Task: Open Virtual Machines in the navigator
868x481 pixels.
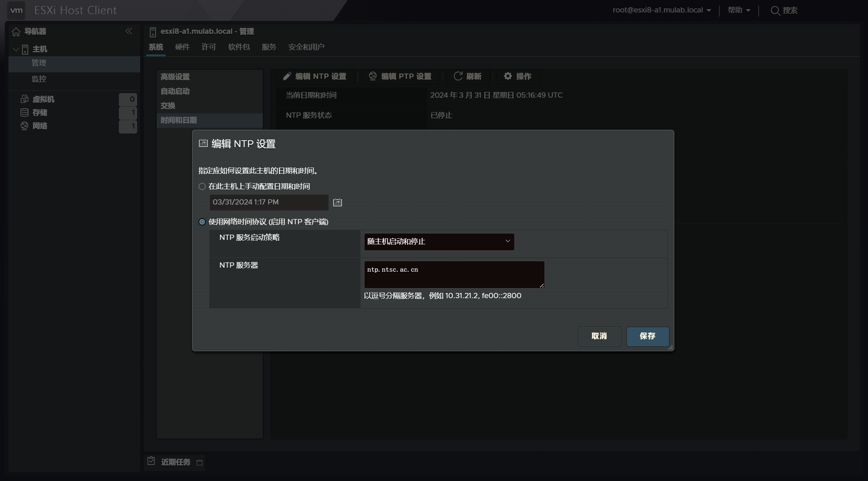Action: 43,99
